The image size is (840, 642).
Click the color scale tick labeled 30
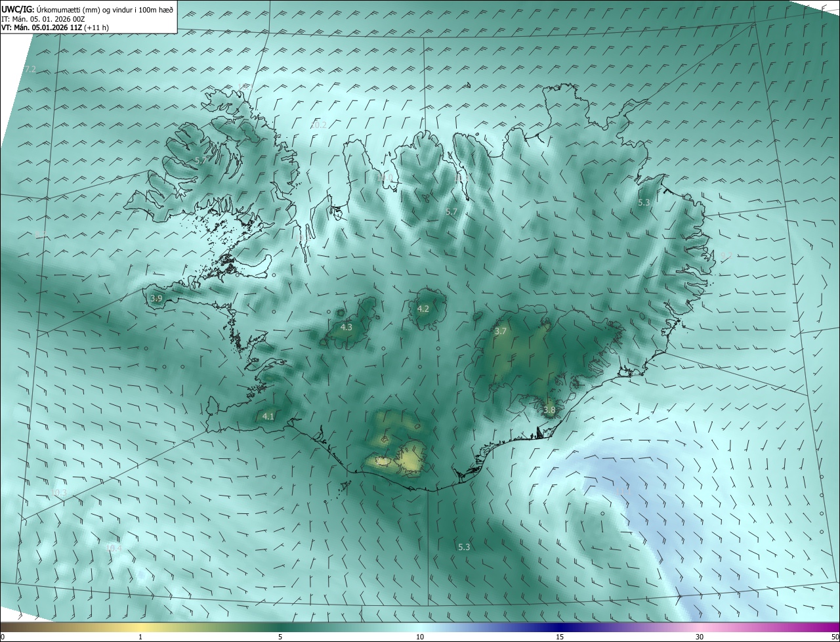[x=700, y=637]
